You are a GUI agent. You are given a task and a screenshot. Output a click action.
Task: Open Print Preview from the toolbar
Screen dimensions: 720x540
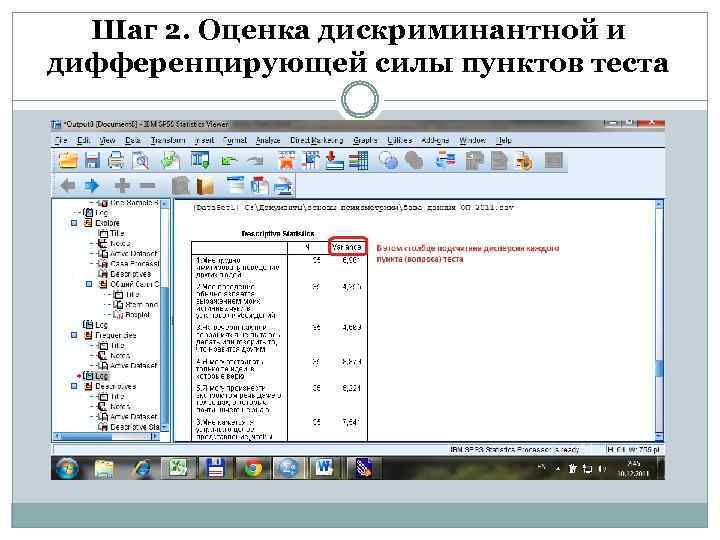click(141, 161)
